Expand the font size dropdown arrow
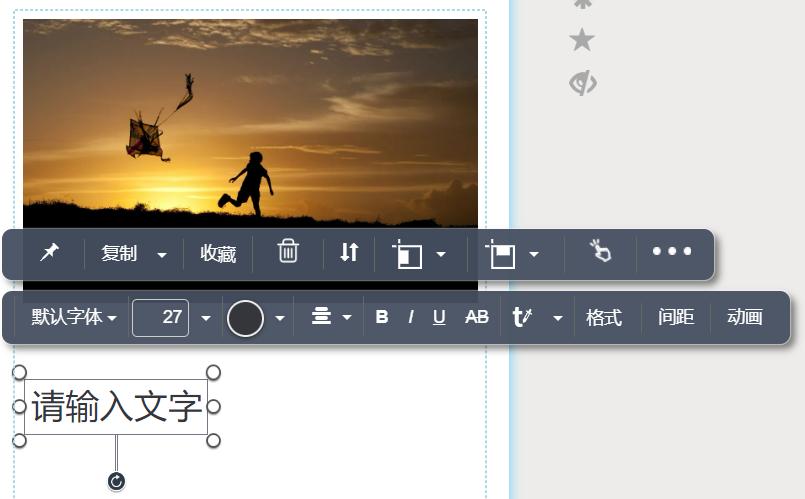Screen dimensions: 805x499 (206, 318)
